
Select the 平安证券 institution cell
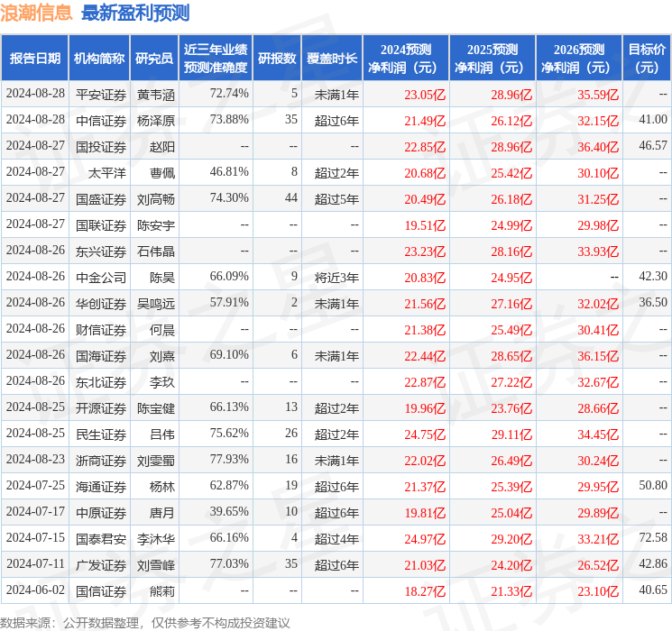(101, 95)
